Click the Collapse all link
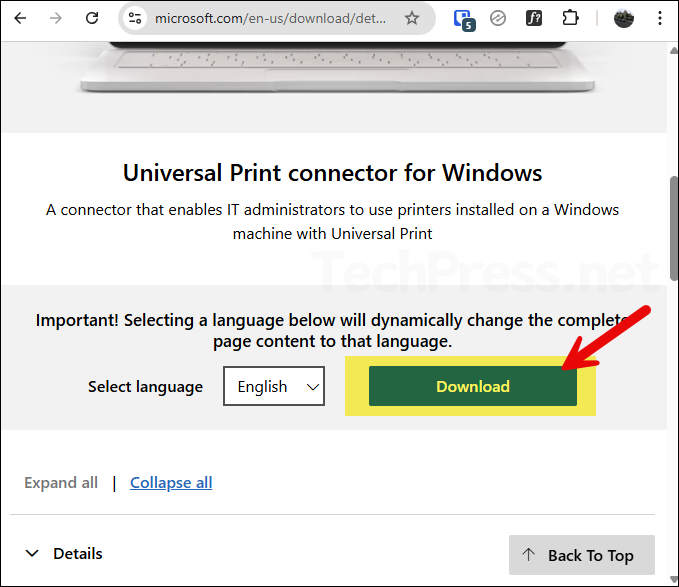Viewport: 679px width, 587px height. tap(171, 483)
